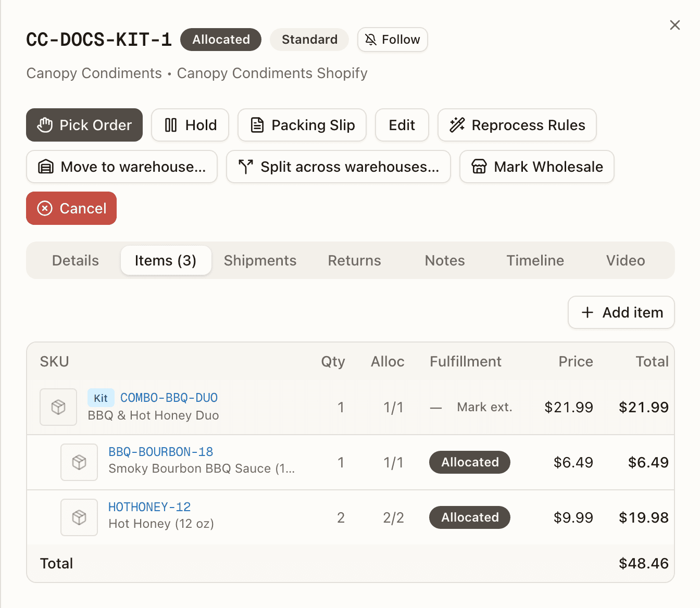The height and width of the screenshot is (608, 700).
Task: Click the circled X icon on Cancel
Action: click(x=45, y=208)
